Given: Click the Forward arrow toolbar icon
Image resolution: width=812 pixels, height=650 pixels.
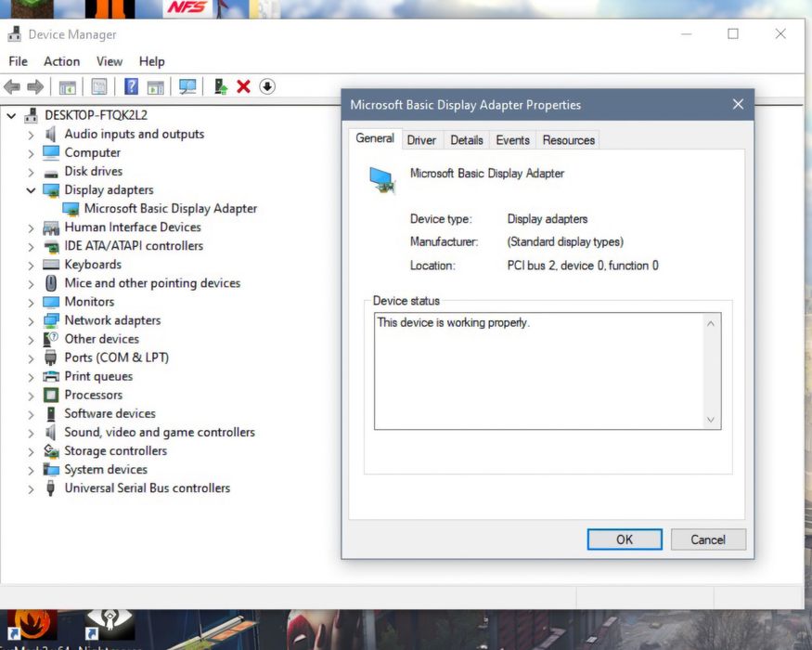Looking at the screenshot, I should tap(34, 86).
